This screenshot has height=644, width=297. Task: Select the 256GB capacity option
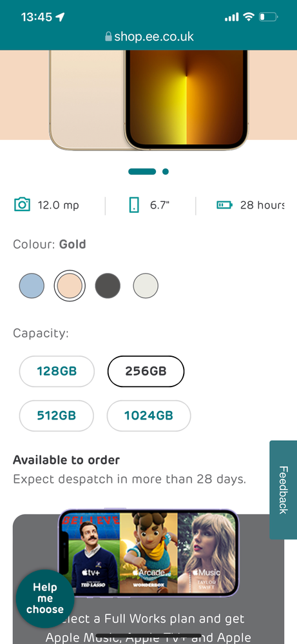[x=146, y=371]
